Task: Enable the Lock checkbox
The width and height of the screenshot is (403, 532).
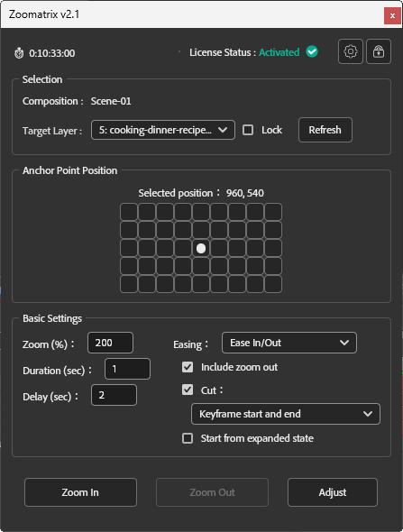Action: pyautogui.click(x=248, y=130)
